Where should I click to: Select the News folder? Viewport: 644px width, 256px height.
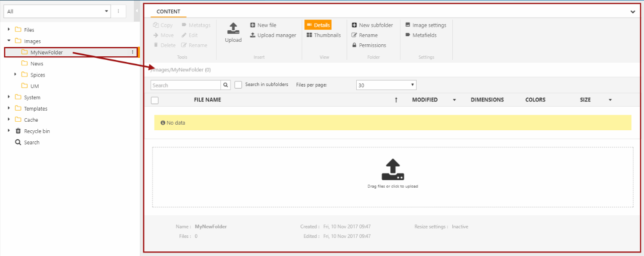(x=37, y=64)
